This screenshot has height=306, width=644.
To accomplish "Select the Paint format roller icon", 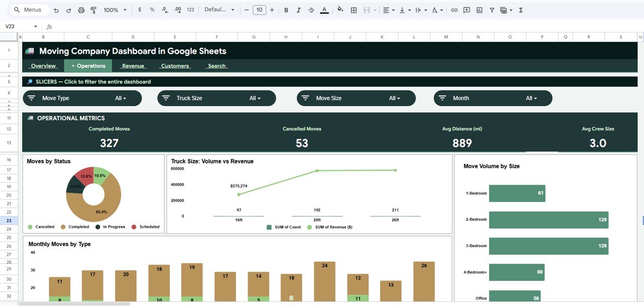I will [x=93, y=10].
